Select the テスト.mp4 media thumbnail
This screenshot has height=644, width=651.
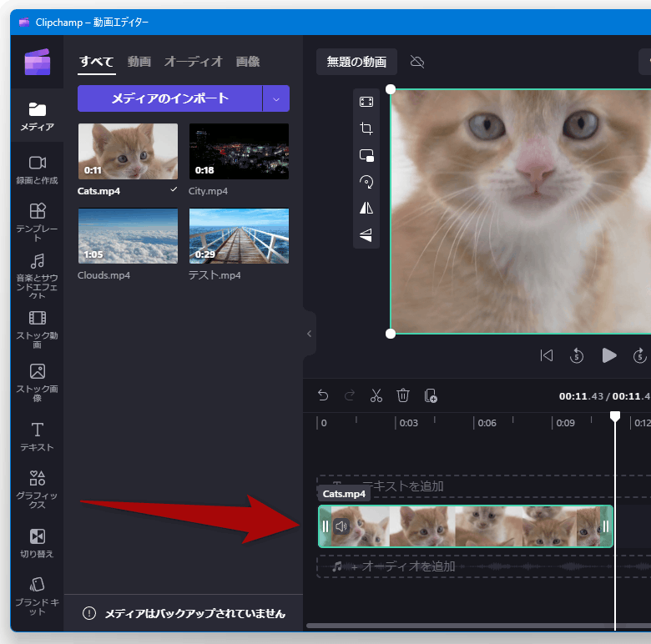240,236
